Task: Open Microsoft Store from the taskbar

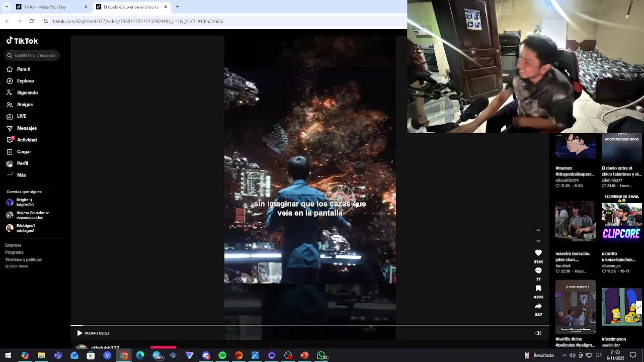Action: click(91, 355)
